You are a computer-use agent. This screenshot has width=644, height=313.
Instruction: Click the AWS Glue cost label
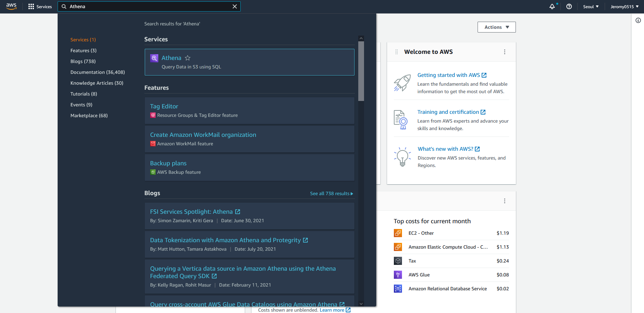[419, 275]
